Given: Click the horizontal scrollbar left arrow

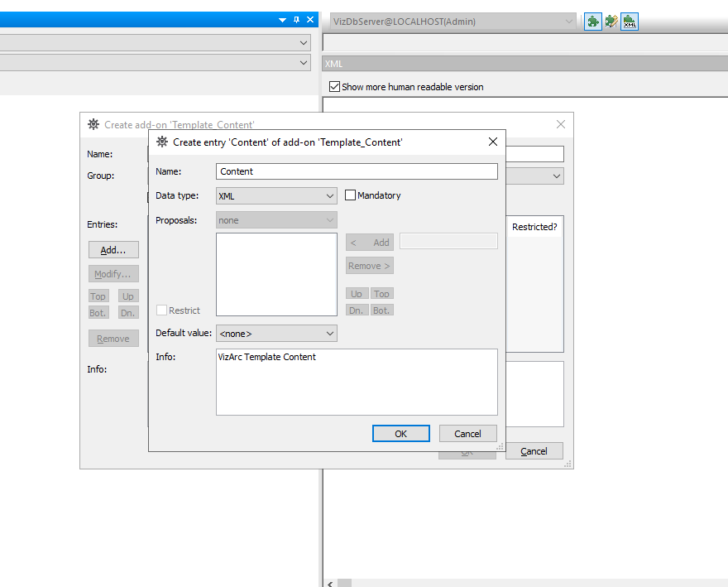Looking at the screenshot, I should click(329, 583).
